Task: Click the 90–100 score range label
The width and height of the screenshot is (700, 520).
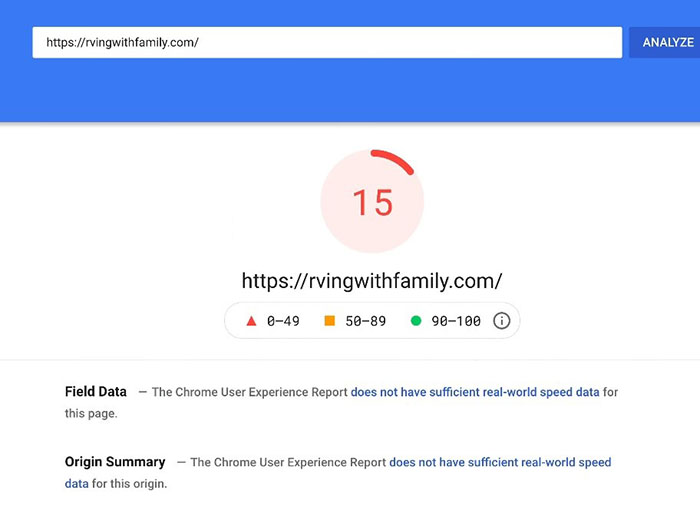Action: coord(456,321)
